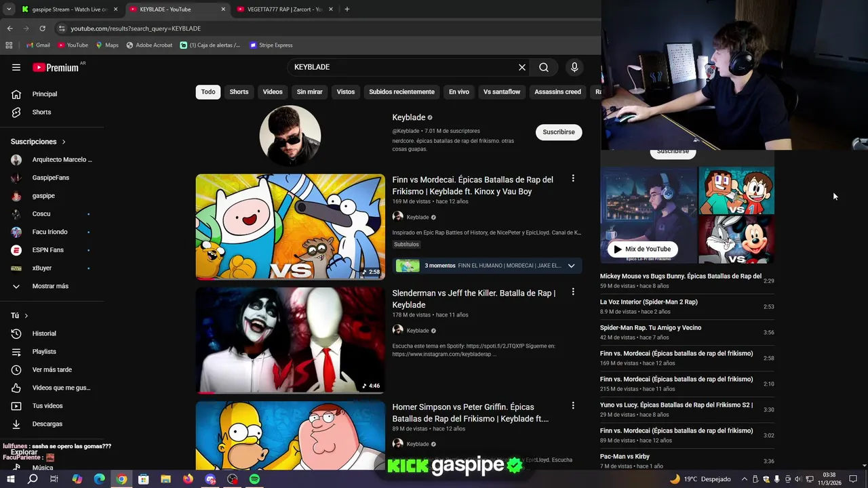Select the En vivo filter chip
Viewport: 868px width, 488px height.
point(458,91)
